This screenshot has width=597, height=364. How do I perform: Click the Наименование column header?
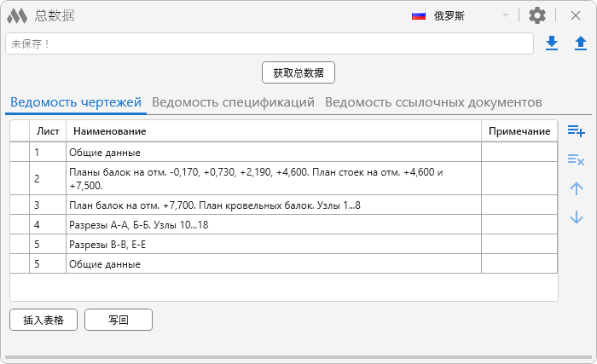tap(273, 130)
